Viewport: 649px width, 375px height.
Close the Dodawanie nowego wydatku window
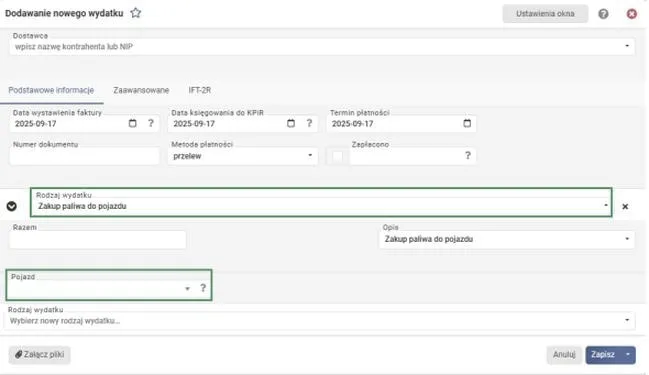[632, 14]
